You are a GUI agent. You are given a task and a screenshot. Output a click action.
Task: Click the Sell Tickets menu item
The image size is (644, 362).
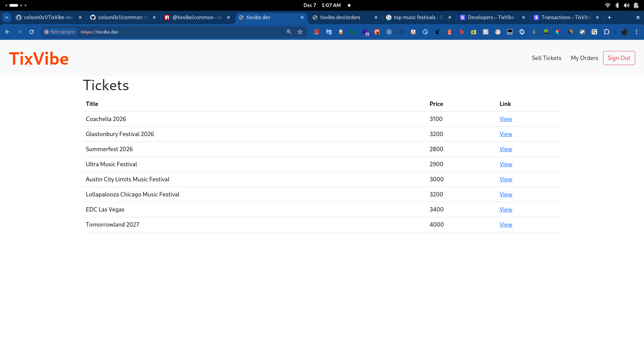546,58
